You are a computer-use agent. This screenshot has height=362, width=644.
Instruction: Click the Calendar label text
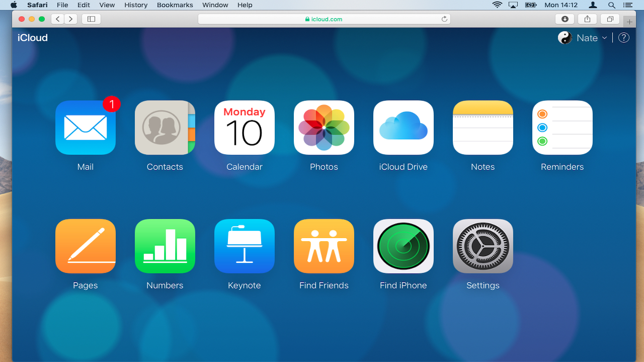[245, 167]
